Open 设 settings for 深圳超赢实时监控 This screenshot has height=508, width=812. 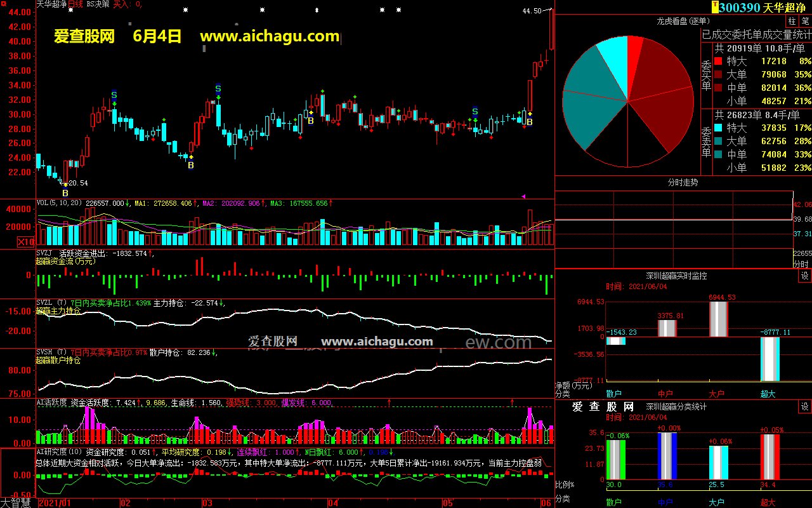804,276
